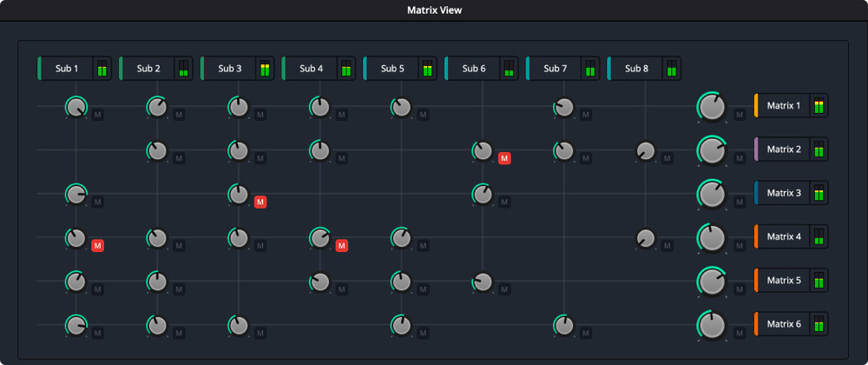
Task: Mute the Matrix 1 master output
Action: tap(739, 114)
